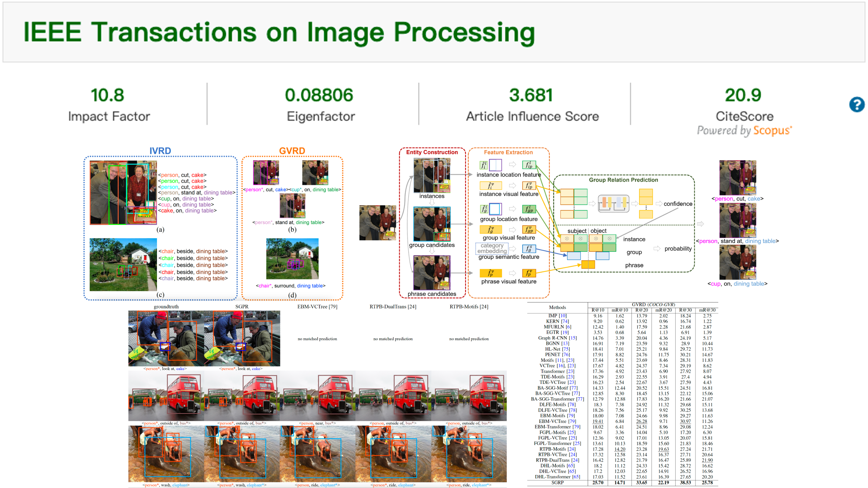Click the IEEE Transactions on Image Processing title
Screen dimensions: 868x488
tap(279, 33)
